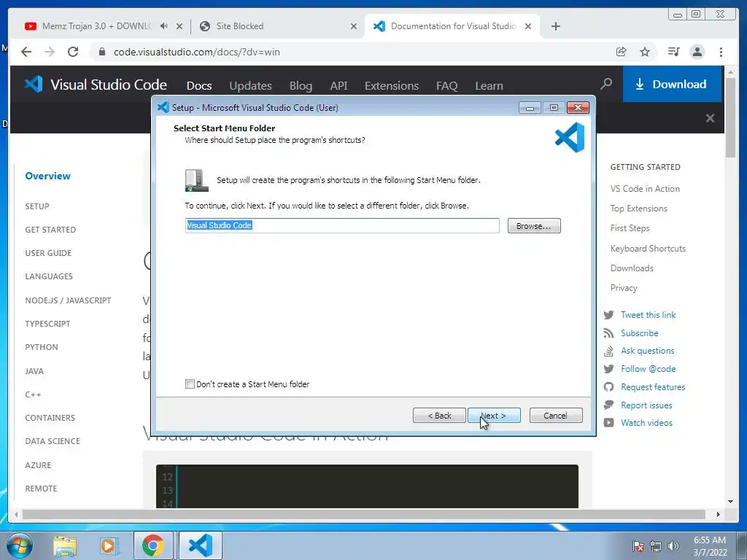Close the Site Blocked tab

[x=354, y=26]
